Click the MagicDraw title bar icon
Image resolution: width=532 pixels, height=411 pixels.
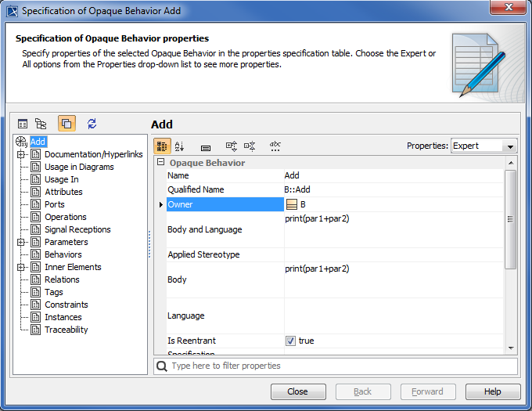13,11
